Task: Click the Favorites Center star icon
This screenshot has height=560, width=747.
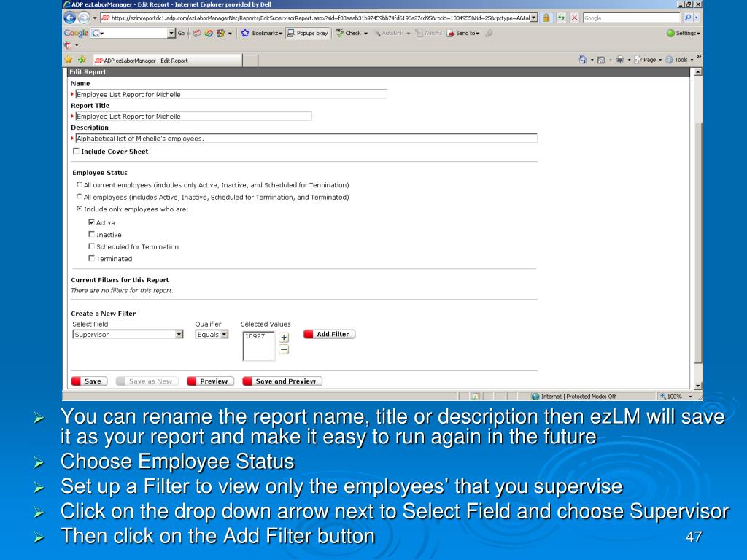Action: [69, 60]
